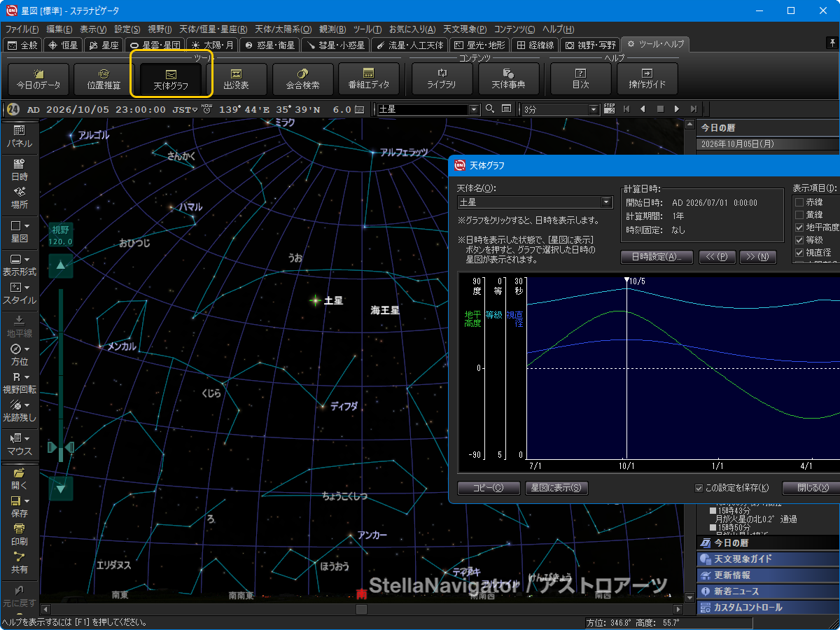Image resolution: width=840 pixels, height=630 pixels.
Task: Open the 天文現象(P) menu
Action: click(465, 29)
